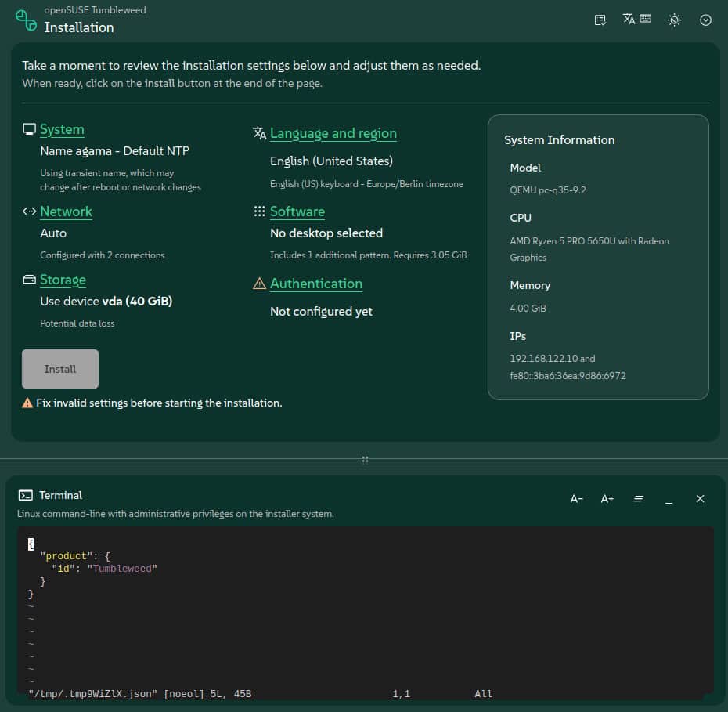The width and height of the screenshot is (728, 712).
Task: Click the "No desktop selected" text
Action: 326,233
